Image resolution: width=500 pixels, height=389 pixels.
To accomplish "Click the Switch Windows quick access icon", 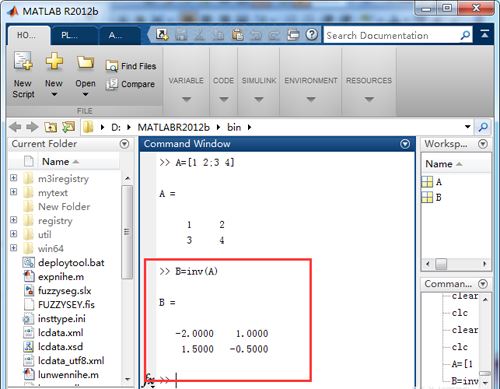I will tap(293, 34).
